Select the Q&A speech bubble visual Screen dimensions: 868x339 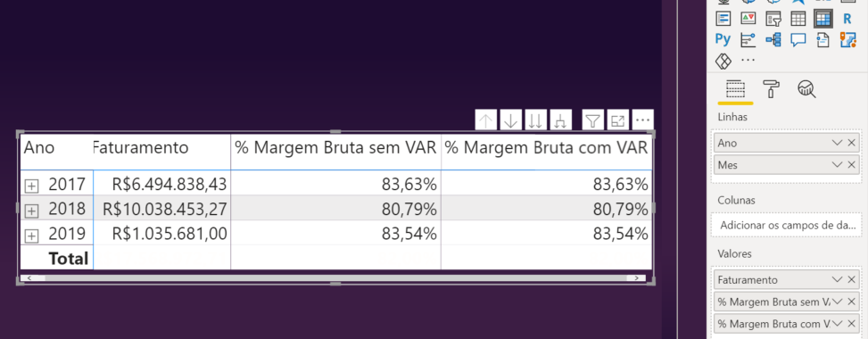(798, 39)
